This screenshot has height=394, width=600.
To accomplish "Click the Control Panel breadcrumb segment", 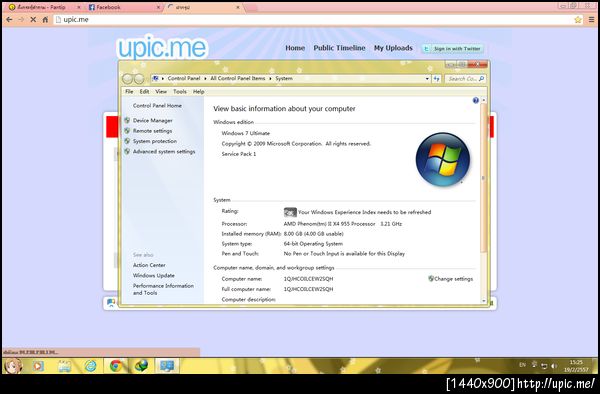I will coord(184,78).
